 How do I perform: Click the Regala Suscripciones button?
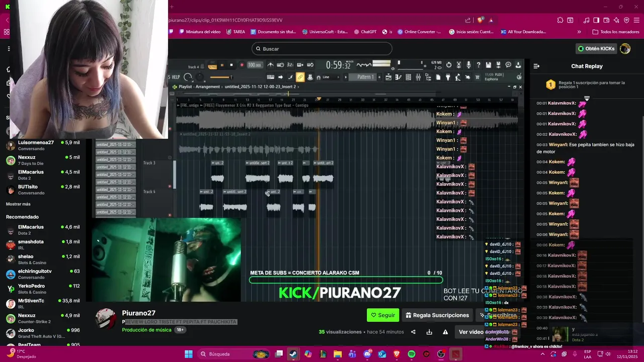[437, 315]
